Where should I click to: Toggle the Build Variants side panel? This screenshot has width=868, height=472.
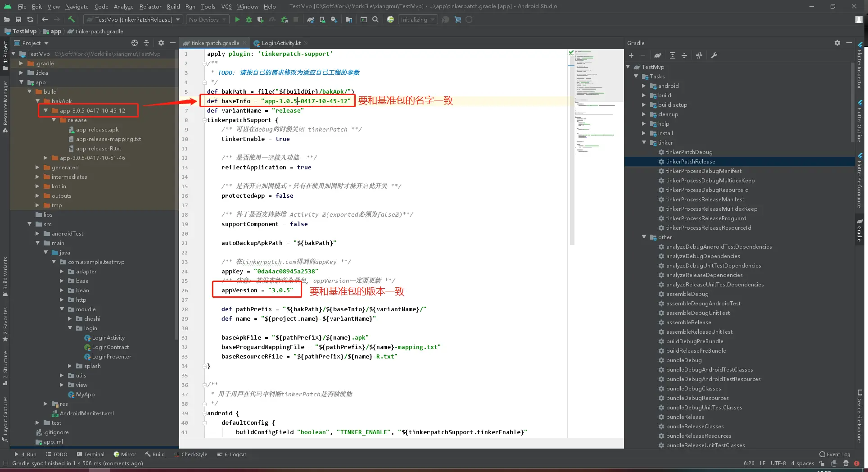[5, 277]
